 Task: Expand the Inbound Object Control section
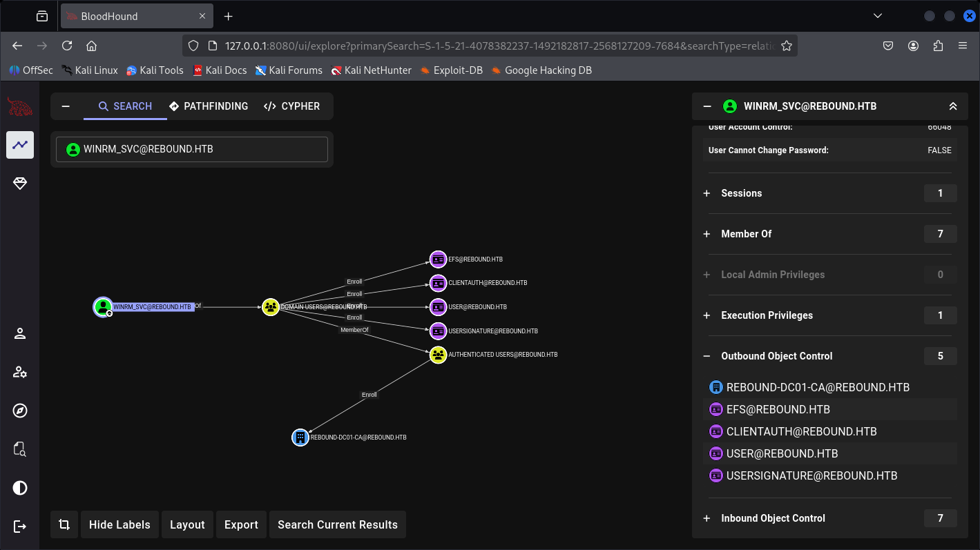[x=772, y=518]
